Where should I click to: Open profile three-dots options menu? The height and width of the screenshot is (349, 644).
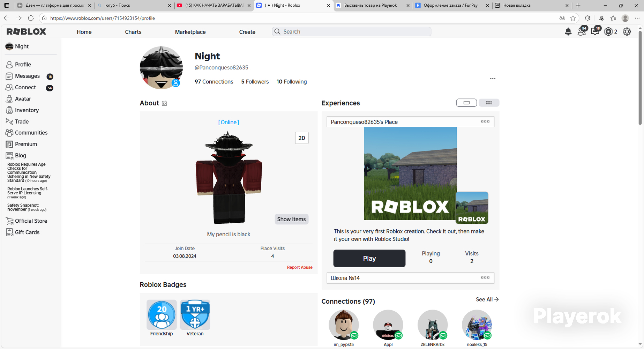coord(493,79)
